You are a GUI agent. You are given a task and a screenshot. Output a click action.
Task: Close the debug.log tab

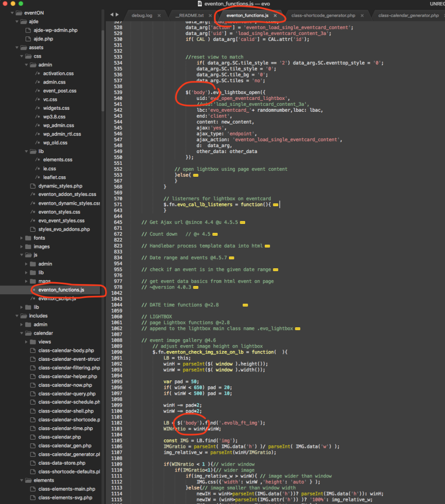coord(159,15)
